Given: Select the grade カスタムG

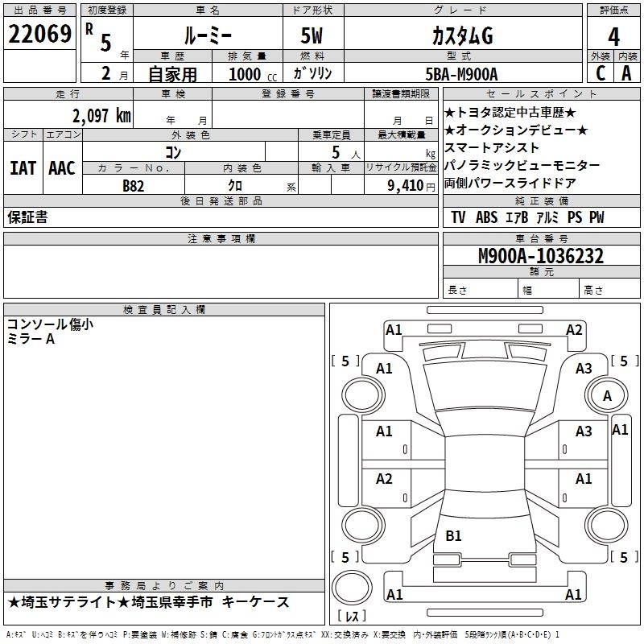Looking at the screenshot, I should coord(462,35).
